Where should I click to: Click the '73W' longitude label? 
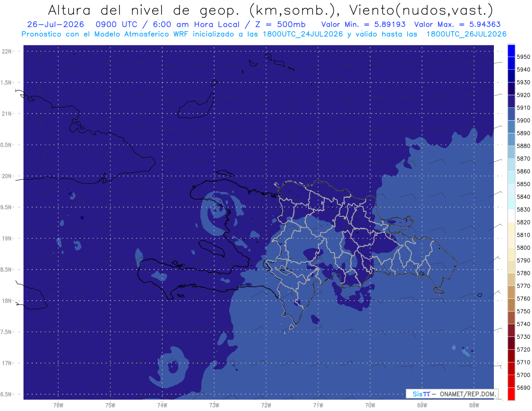(214, 405)
